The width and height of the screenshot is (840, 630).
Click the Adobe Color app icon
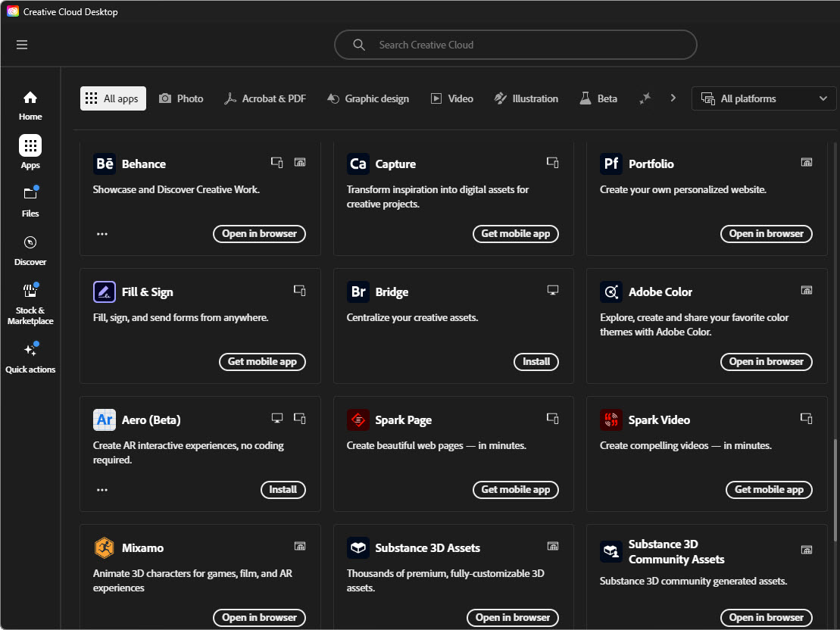pos(610,292)
